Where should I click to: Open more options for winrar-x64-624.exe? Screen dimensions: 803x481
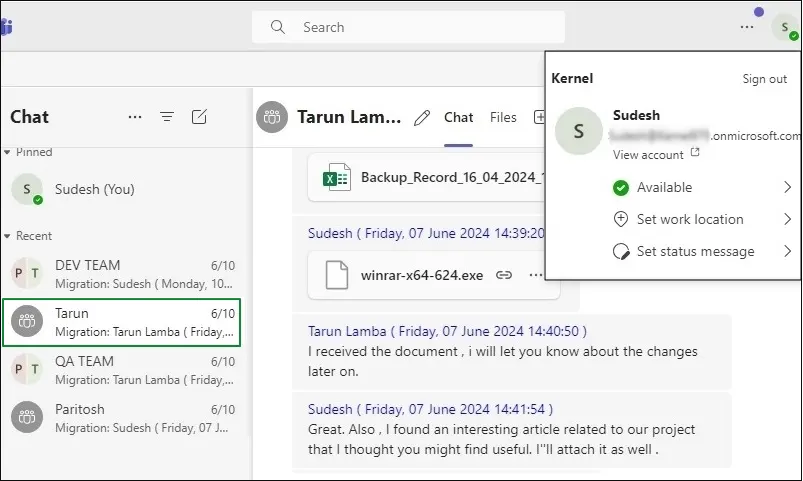point(536,276)
